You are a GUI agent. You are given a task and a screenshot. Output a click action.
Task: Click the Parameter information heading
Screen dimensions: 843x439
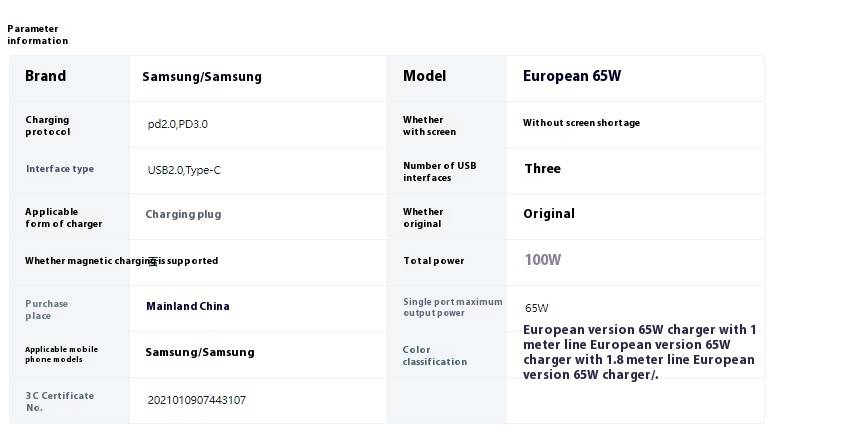(x=38, y=35)
